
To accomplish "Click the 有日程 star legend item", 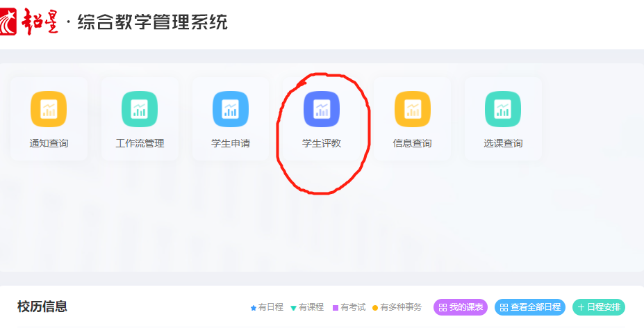I will coord(267,307).
